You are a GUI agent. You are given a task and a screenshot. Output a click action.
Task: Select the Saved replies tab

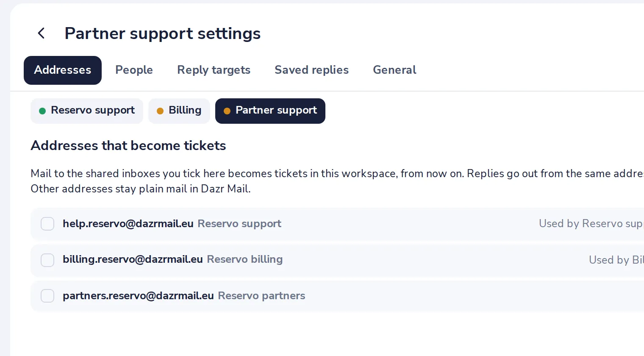311,70
